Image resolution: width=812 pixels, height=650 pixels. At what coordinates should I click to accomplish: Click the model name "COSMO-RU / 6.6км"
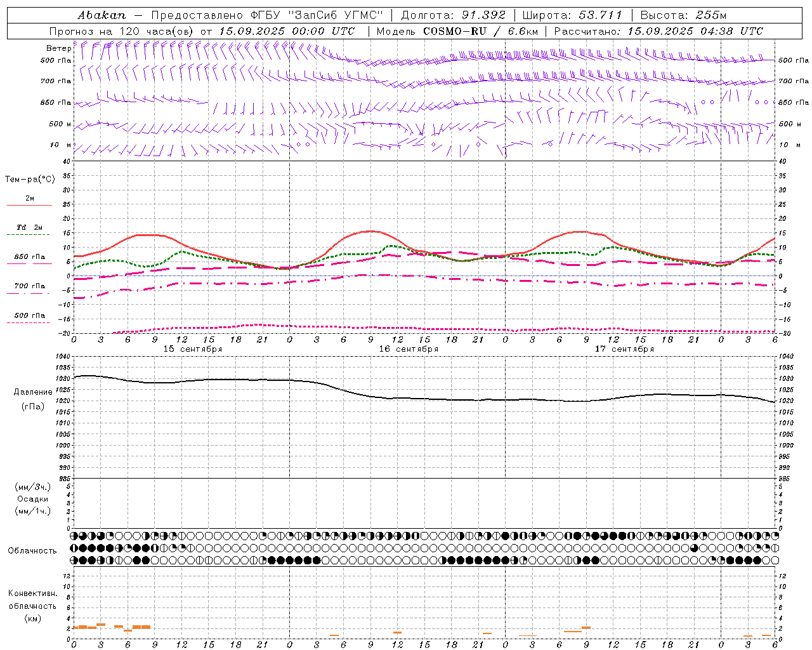[481, 31]
